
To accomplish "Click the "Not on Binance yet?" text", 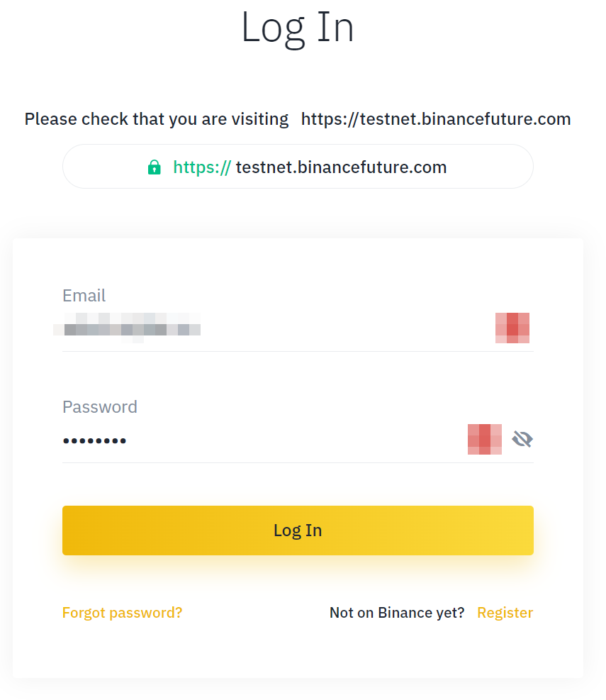I will 397,613.
